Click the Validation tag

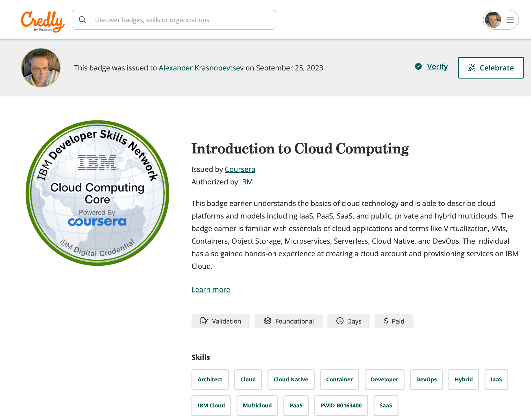(221, 321)
